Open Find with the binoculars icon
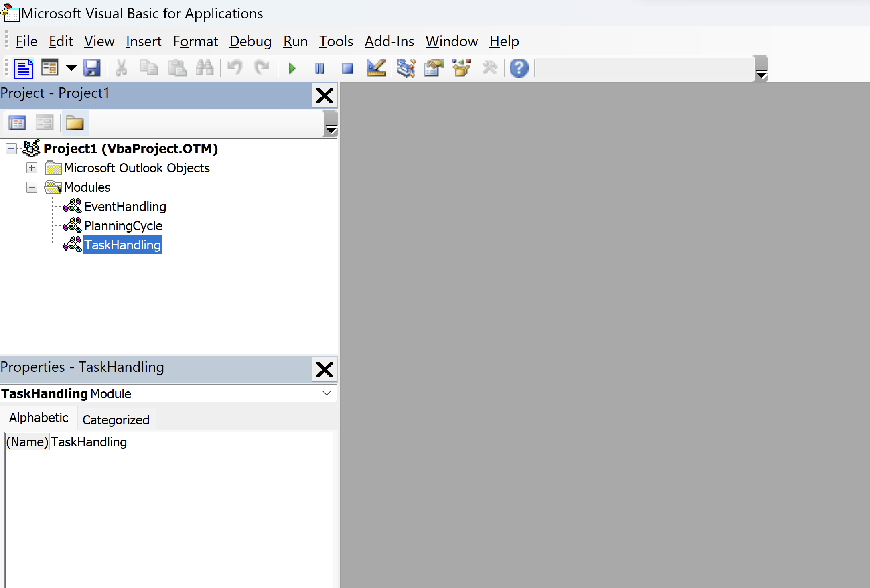 pos(205,68)
